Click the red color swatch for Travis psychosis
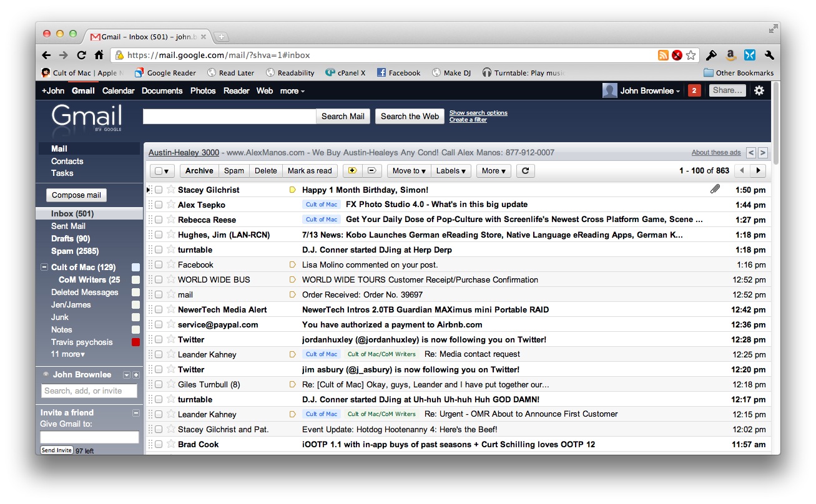The height and width of the screenshot is (504, 816). click(x=135, y=342)
